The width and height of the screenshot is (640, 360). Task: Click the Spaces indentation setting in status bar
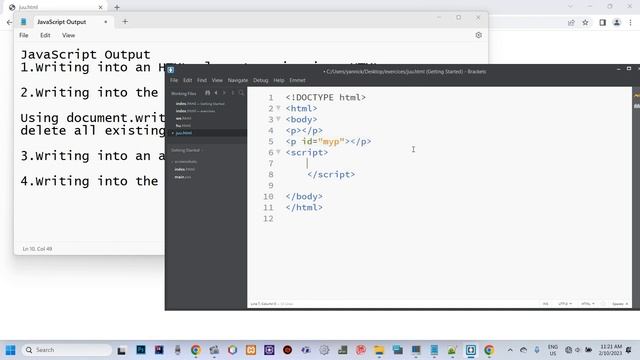[620, 304]
